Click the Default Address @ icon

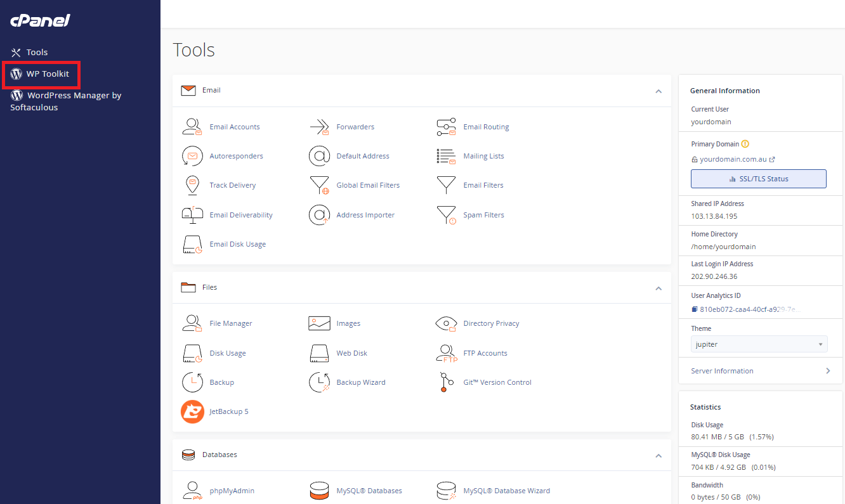pyautogui.click(x=319, y=156)
